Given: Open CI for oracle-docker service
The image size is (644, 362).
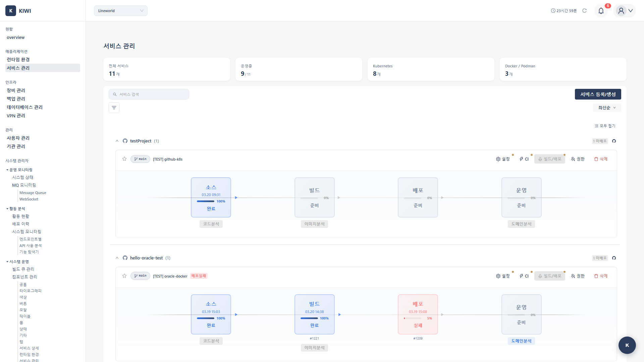Looking at the screenshot, I should click(524, 276).
